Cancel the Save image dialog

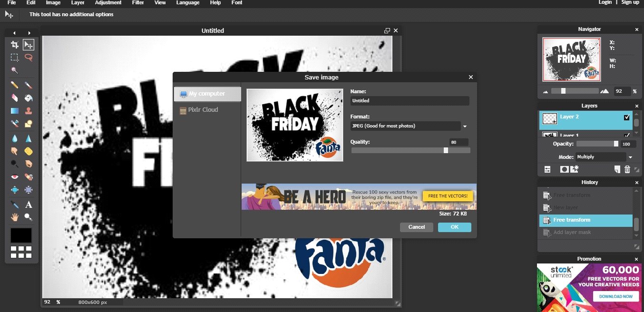[x=417, y=227]
